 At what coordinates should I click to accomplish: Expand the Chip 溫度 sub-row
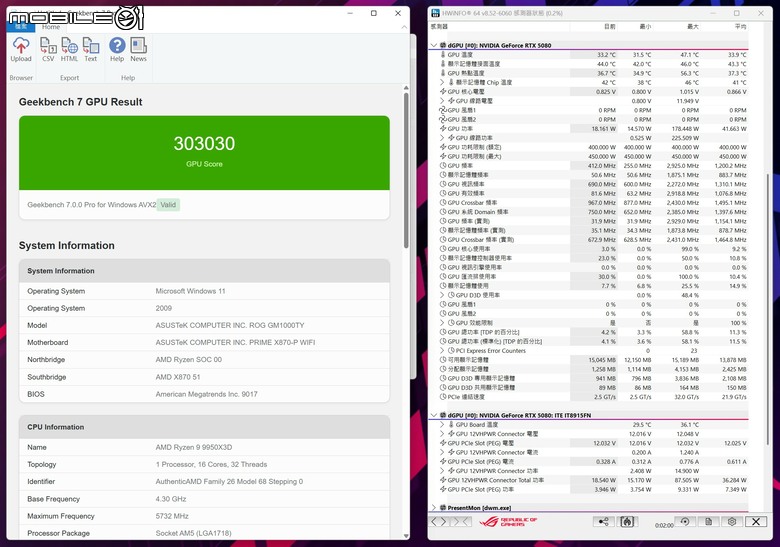point(442,83)
